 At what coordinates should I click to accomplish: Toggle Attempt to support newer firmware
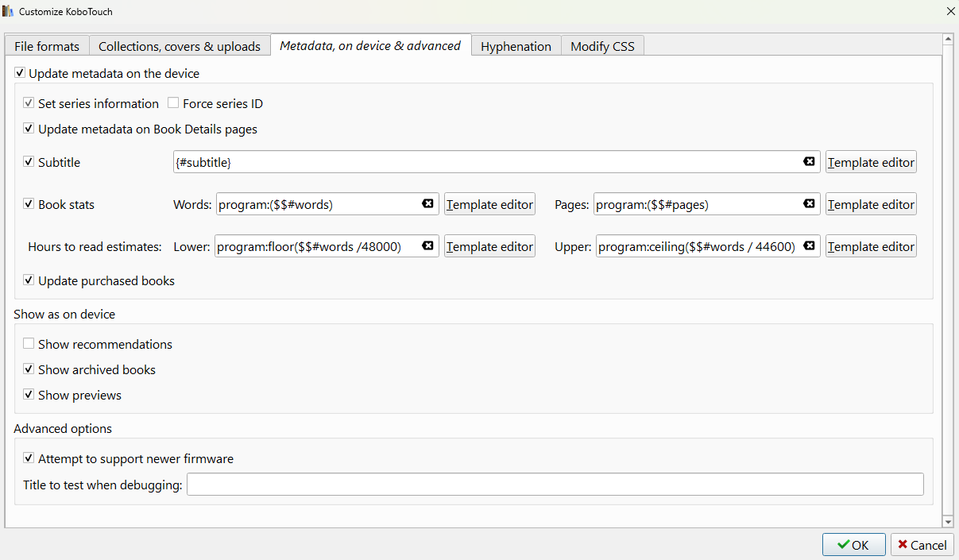click(29, 458)
